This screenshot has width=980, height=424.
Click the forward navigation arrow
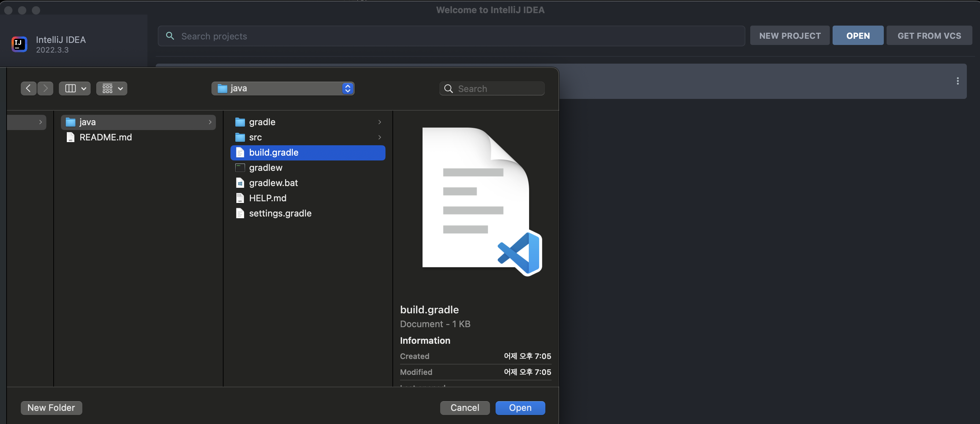[x=45, y=88]
